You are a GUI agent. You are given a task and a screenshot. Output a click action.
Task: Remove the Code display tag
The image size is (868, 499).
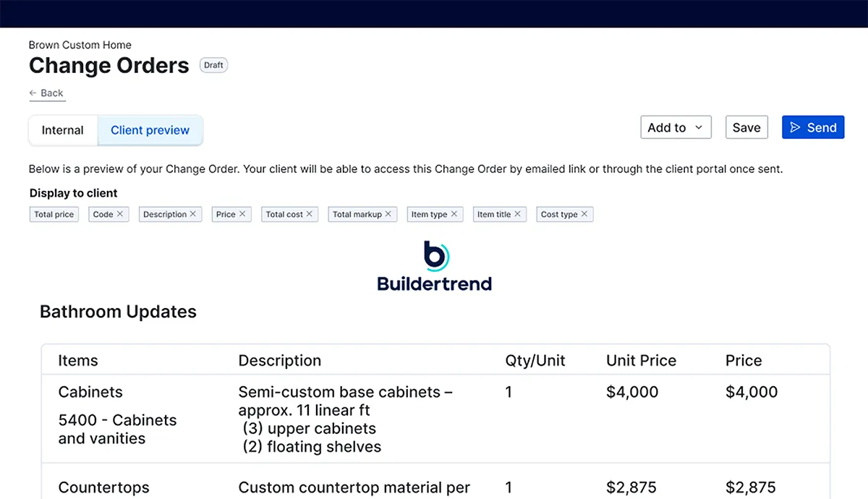point(120,214)
